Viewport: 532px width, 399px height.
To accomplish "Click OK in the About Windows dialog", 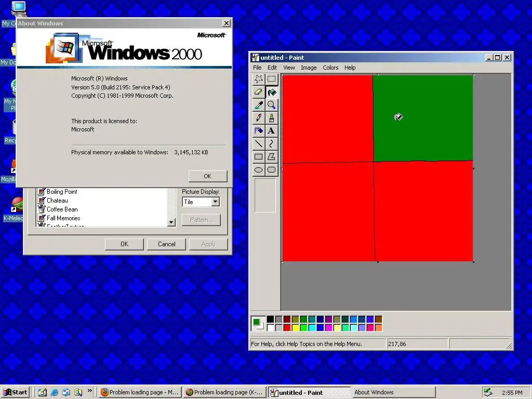I will [208, 176].
